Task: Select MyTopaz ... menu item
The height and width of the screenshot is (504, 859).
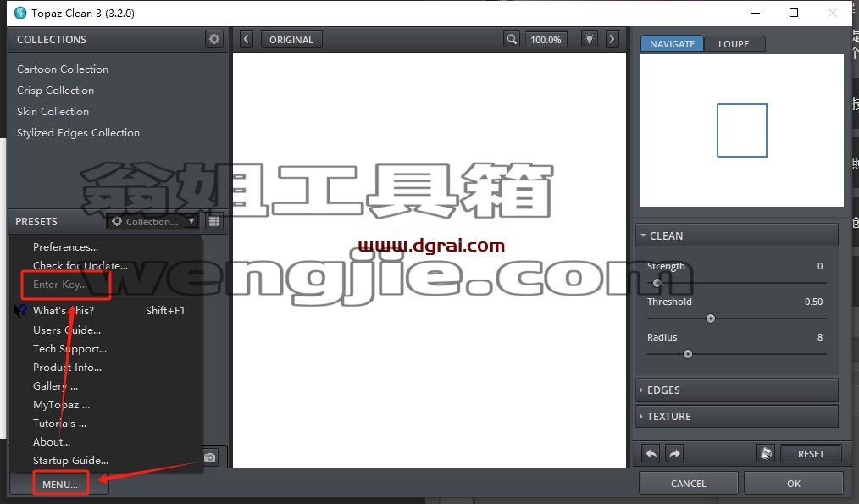Action: click(x=61, y=404)
